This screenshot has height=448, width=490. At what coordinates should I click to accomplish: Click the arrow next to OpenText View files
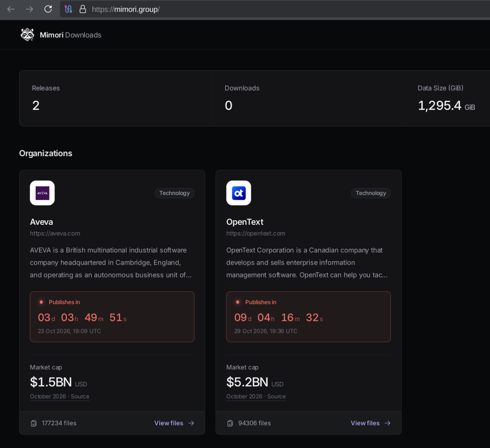click(x=387, y=423)
